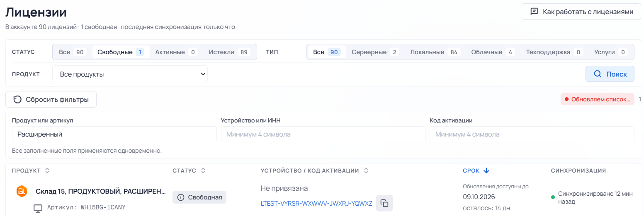Filter by Серверные license type

point(375,52)
